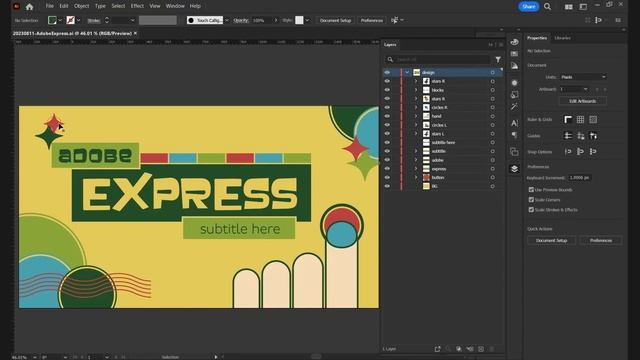The width and height of the screenshot is (640, 360).
Task: Select the Properties tab
Action: click(537, 38)
